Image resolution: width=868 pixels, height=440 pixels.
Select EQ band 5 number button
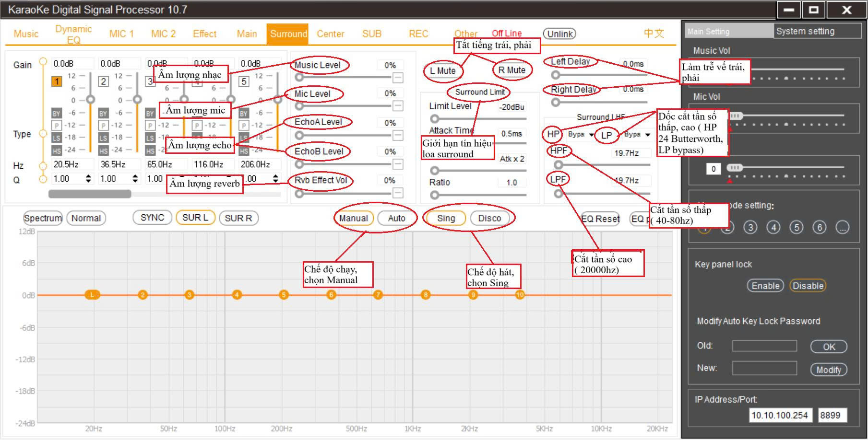244,81
